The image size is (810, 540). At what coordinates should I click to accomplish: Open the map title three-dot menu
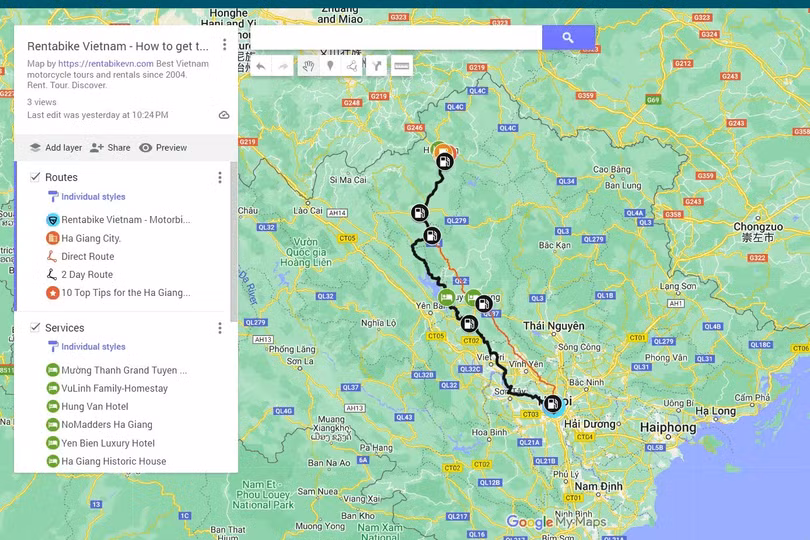pyautogui.click(x=224, y=45)
